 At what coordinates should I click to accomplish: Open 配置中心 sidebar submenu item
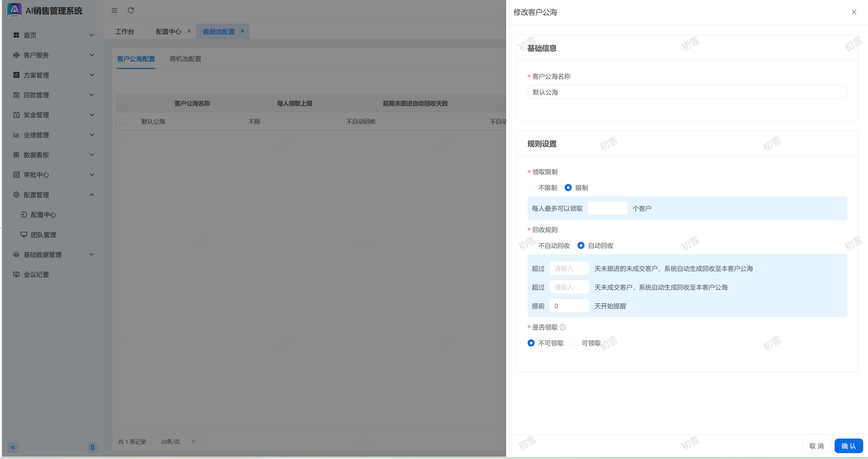pos(43,215)
